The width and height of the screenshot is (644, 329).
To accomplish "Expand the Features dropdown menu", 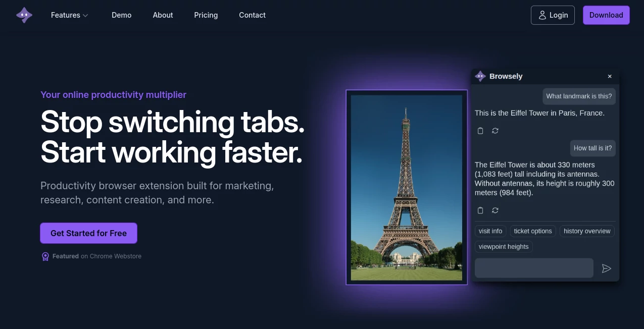I will pos(69,15).
